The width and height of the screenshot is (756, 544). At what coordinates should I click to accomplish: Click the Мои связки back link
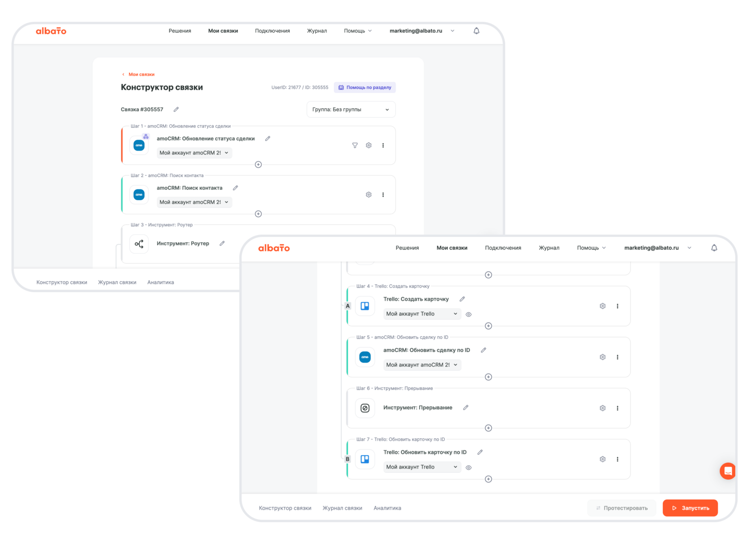(x=141, y=75)
